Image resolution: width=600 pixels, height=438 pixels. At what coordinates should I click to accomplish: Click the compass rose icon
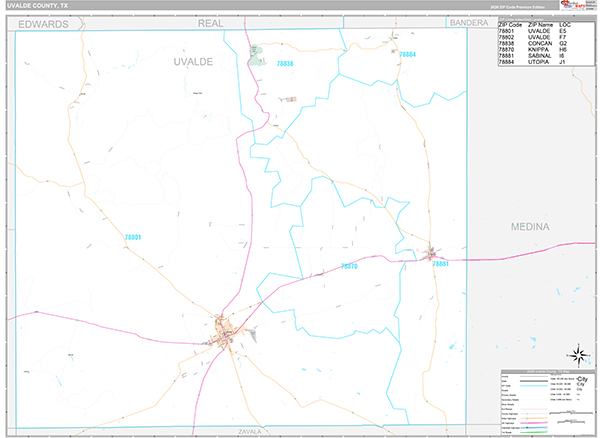pyautogui.click(x=578, y=353)
